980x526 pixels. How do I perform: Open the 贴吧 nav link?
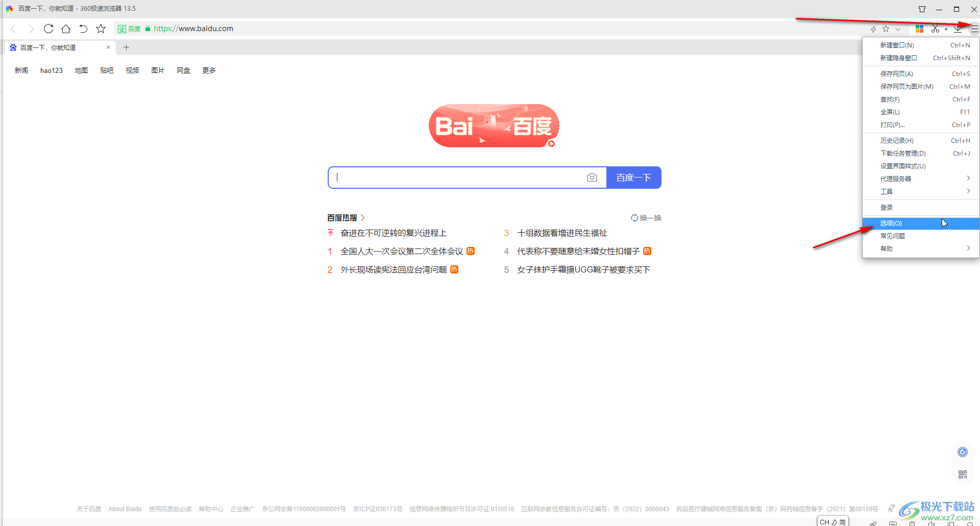click(x=107, y=70)
